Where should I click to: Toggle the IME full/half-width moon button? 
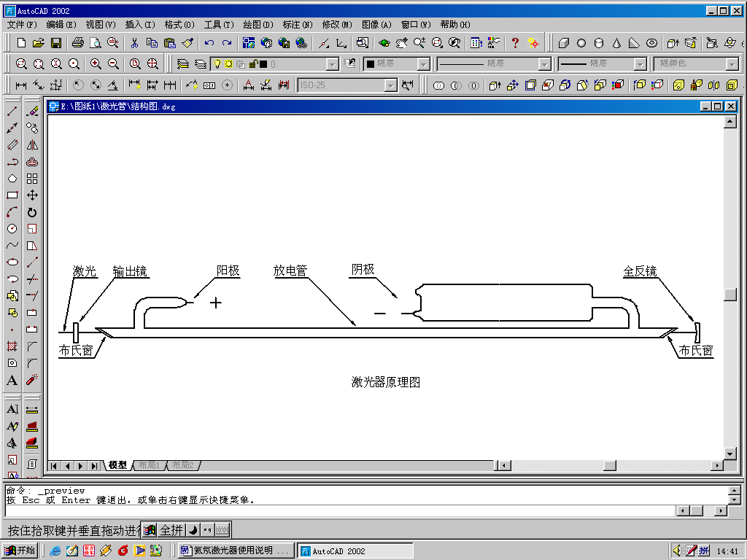[194, 530]
